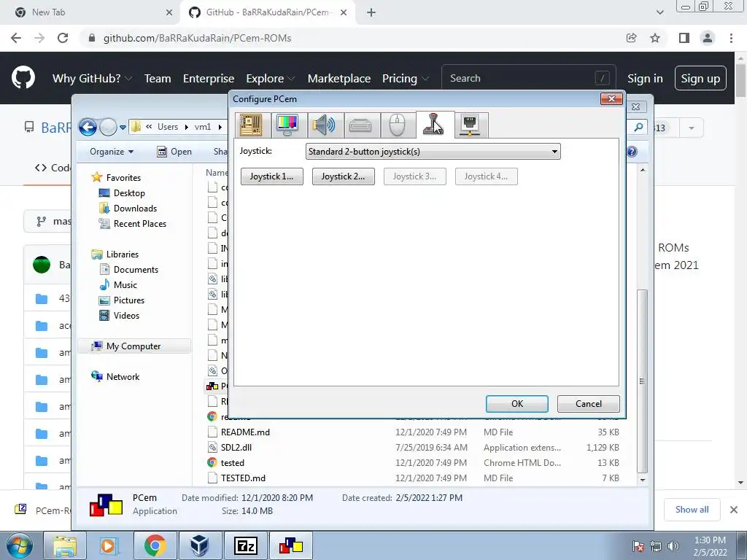Select the Joystick tab icon
Viewport: 747px width, 560px height.
click(x=435, y=125)
